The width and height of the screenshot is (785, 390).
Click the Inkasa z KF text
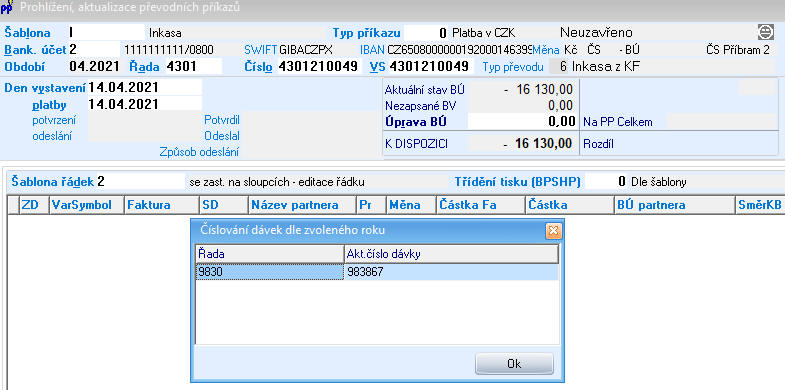coord(606,67)
